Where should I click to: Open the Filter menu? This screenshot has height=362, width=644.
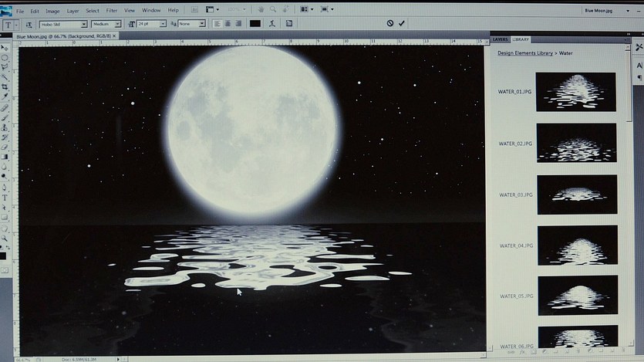click(112, 10)
